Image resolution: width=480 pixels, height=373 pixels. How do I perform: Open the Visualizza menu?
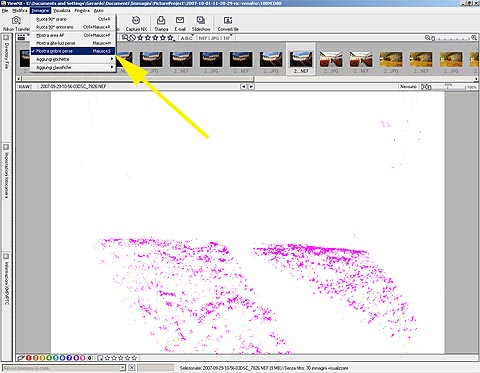pos(62,11)
